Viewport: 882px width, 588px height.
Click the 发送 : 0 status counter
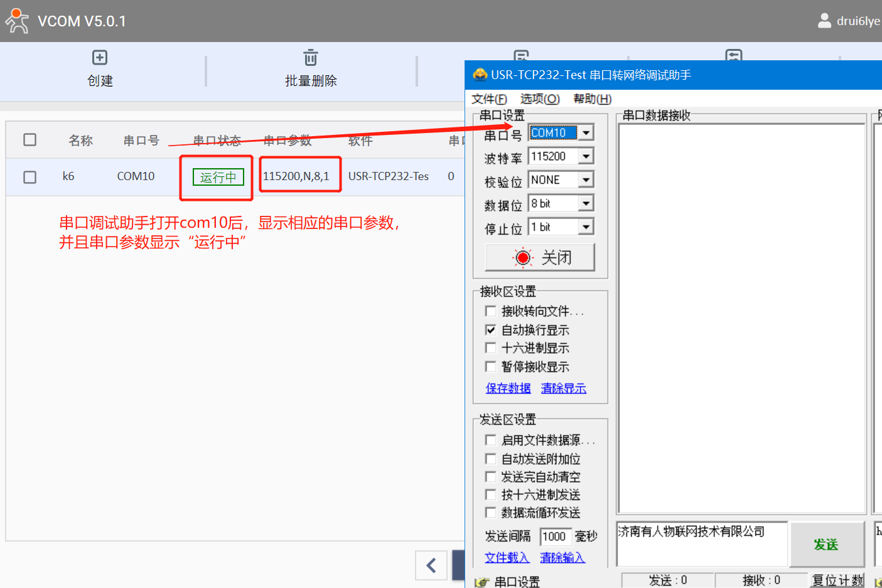668,580
